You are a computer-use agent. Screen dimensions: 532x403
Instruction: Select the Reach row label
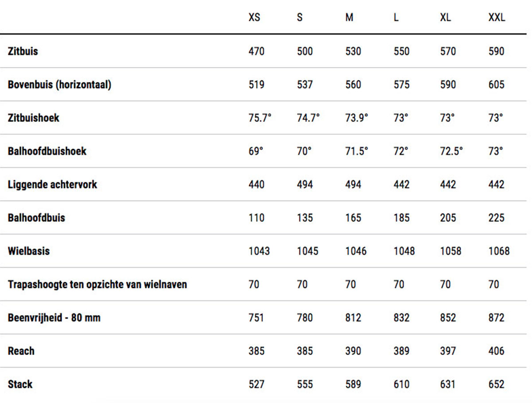pyautogui.click(x=21, y=351)
